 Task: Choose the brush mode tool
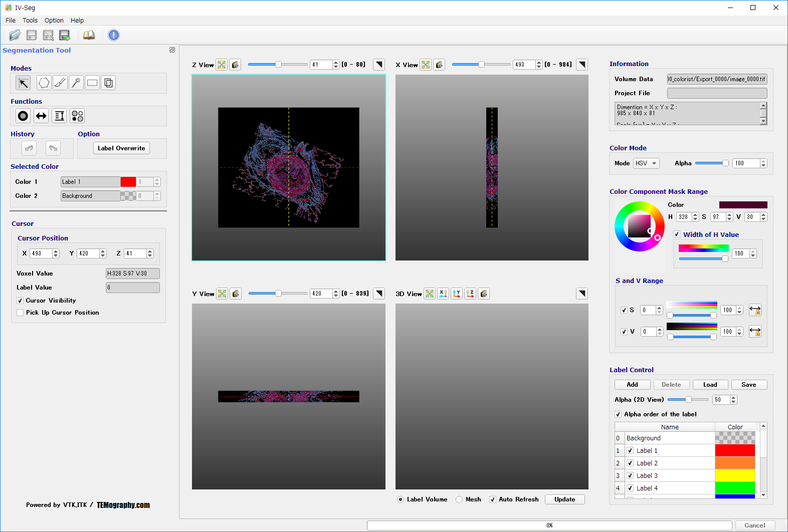click(x=60, y=83)
